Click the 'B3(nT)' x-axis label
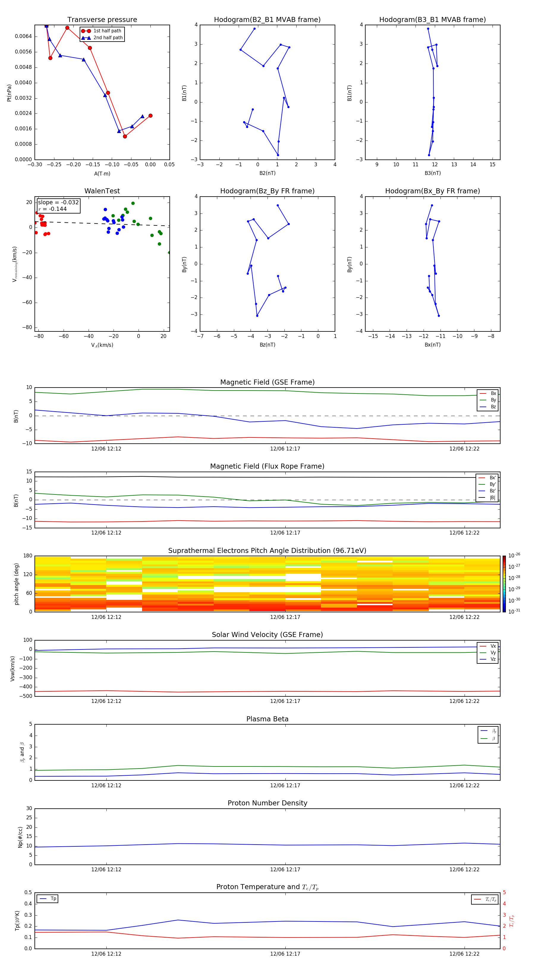535x980 pixels. (x=432, y=173)
